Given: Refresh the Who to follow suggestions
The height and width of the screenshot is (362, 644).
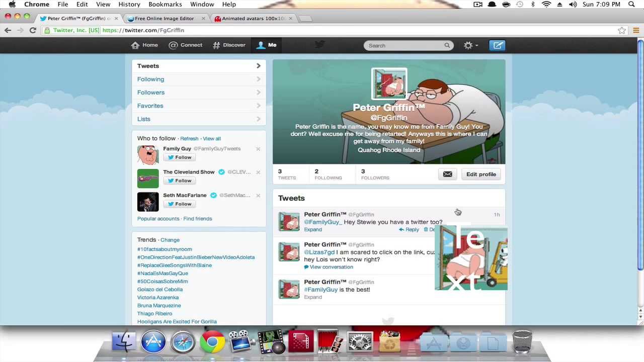Looking at the screenshot, I should [x=189, y=139].
